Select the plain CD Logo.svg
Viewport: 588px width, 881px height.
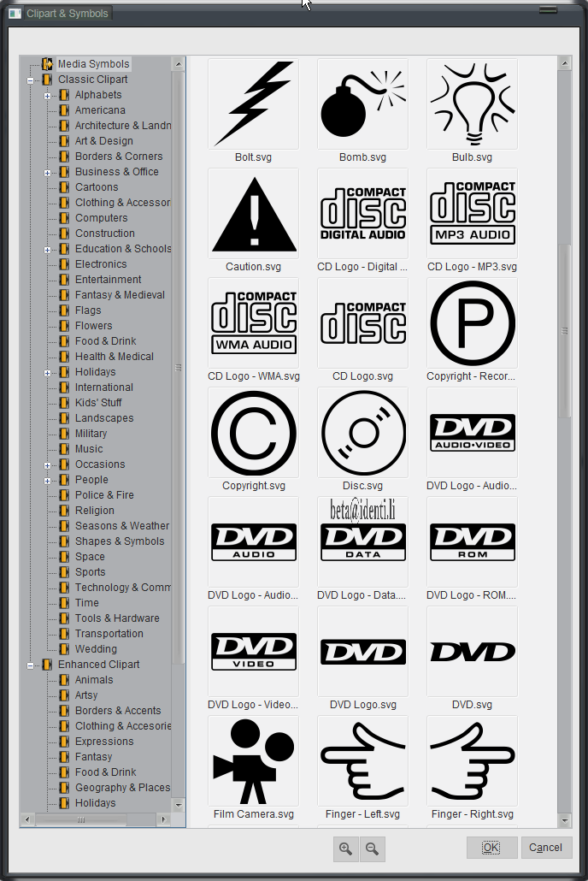[362, 323]
